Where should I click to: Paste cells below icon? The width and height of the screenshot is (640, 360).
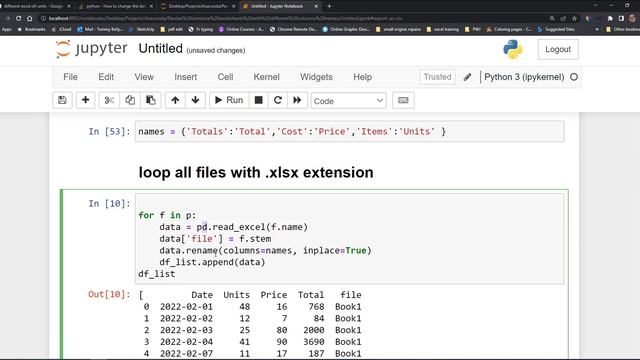tap(151, 100)
